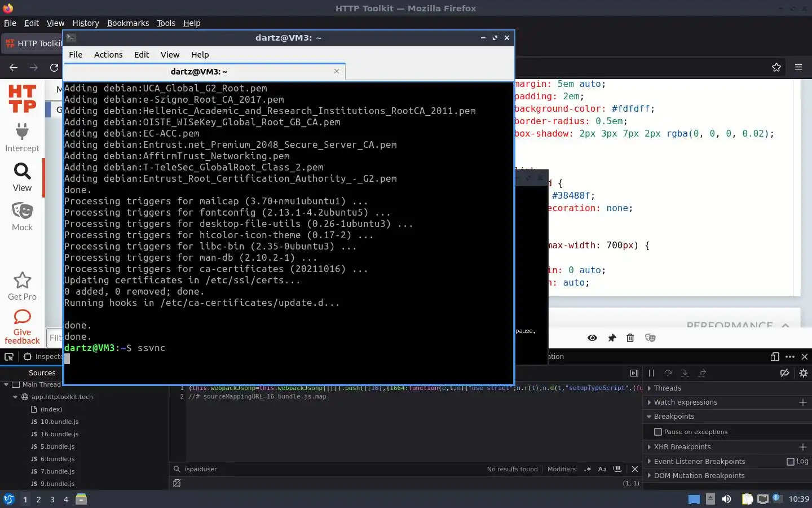
Task: Toggle case sensitive Aa search modifier
Action: tap(602, 469)
